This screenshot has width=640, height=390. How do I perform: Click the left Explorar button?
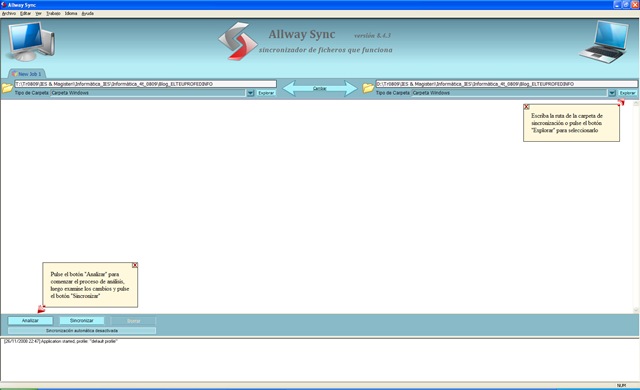coord(266,93)
